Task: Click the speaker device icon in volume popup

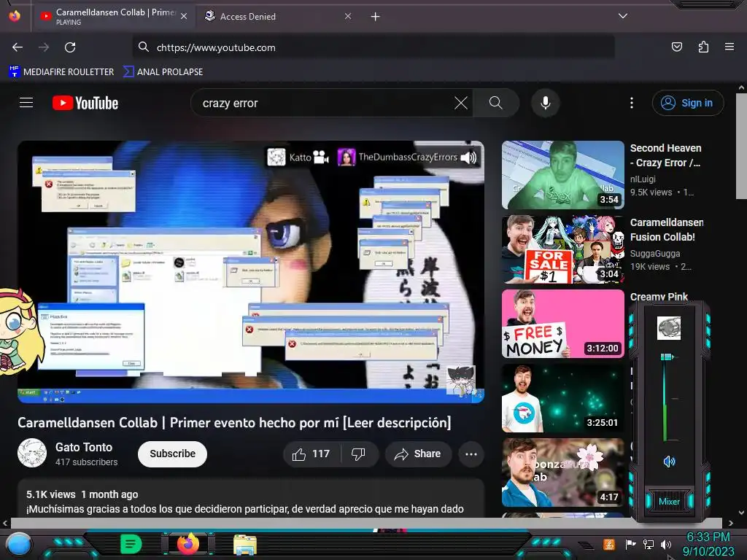Action: (x=669, y=327)
